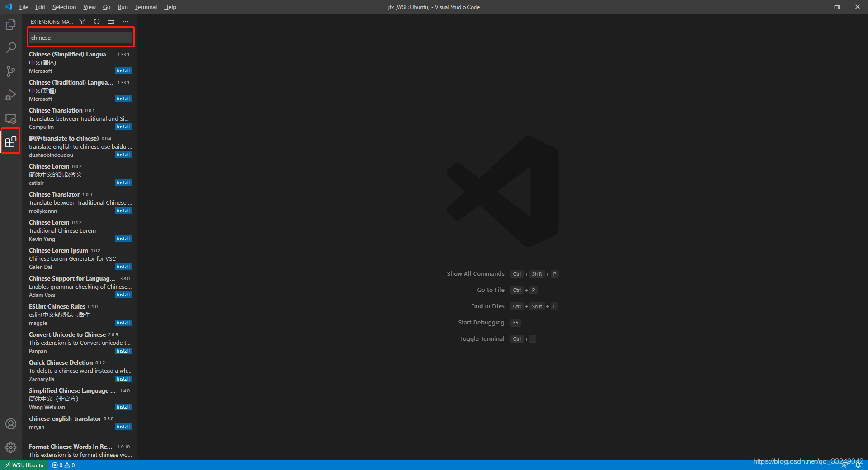Install Chinese Translation by Compulim
The image size is (868, 470).
point(123,127)
